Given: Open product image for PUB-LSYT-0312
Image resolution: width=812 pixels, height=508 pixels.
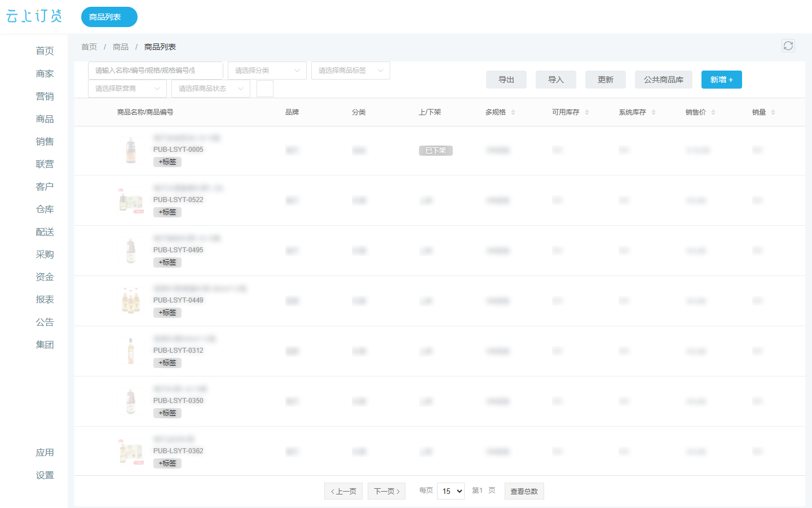Looking at the screenshot, I should tap(131, 351).
